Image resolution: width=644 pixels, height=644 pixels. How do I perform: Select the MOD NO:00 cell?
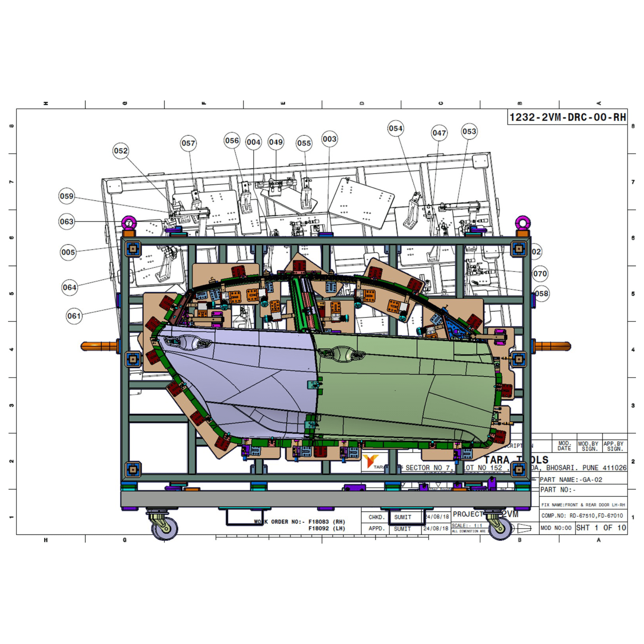(x=557, y=528)
